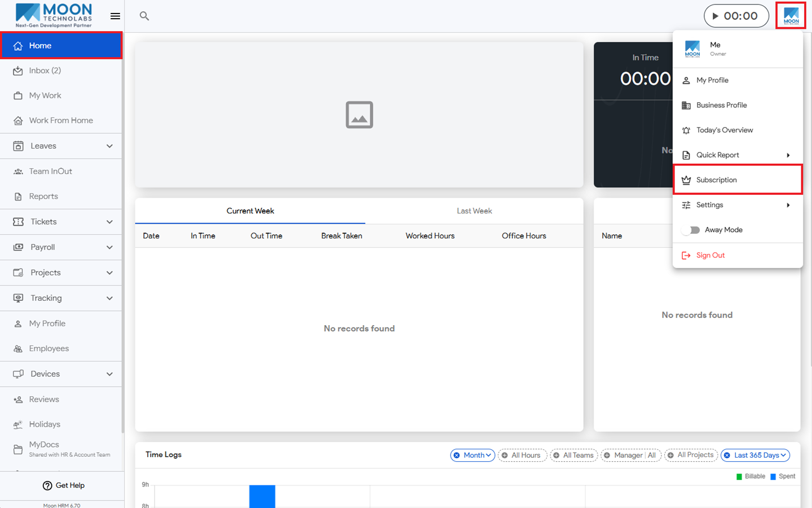Click the Payroll money icon

(x=18, y=247)
